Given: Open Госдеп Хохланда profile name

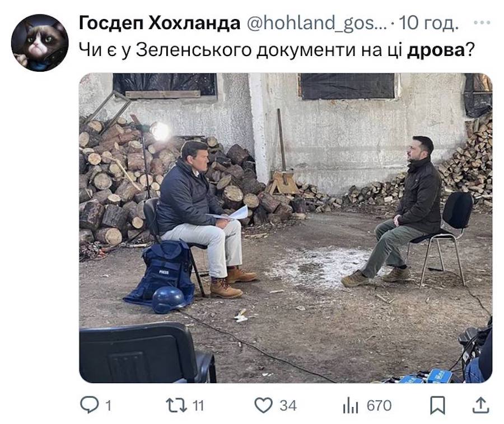Looking at the screenshot, I should click(160, 23).
